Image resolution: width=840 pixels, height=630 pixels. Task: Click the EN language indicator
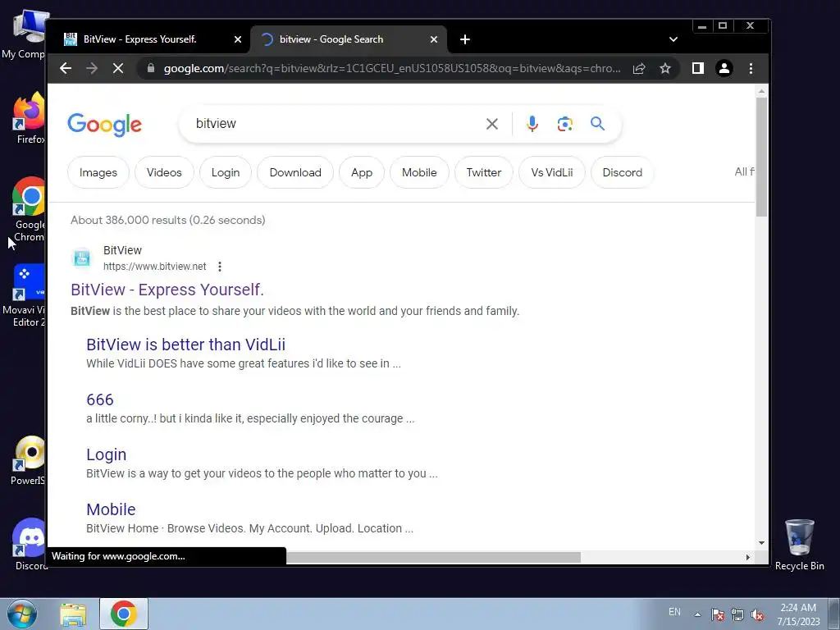tap(674, 612)
